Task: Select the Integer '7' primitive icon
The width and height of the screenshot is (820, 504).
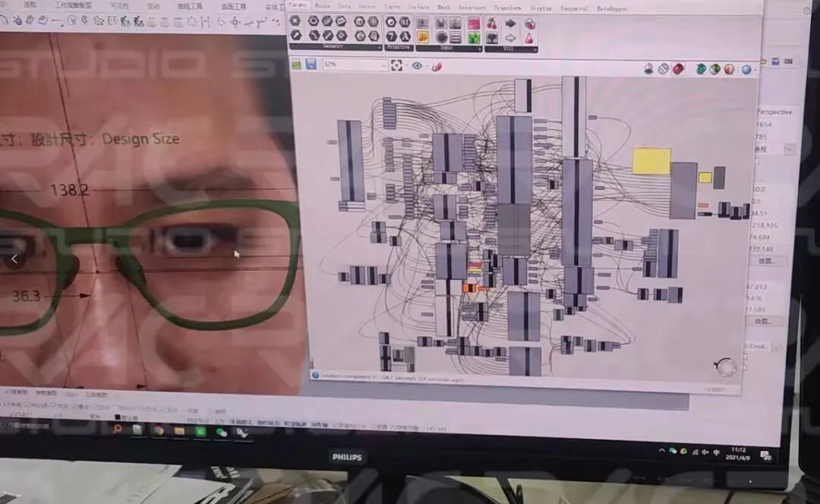Action: 391,36
